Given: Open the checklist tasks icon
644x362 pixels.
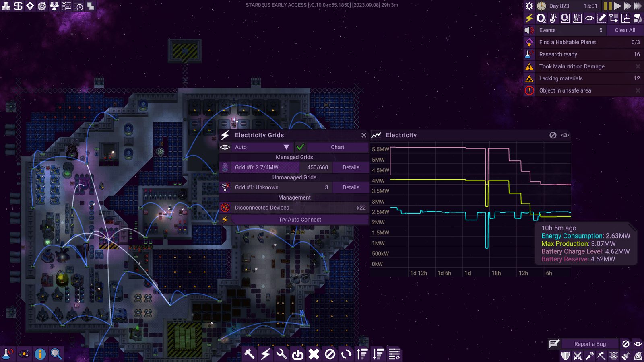Looking at the screenshot, I should (x=66, y=6).
